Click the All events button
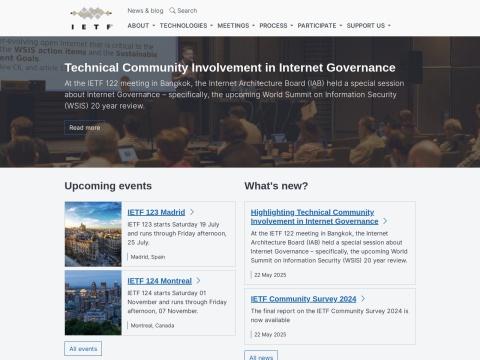This screenshot has width=480, height=360. click(83, 349)
